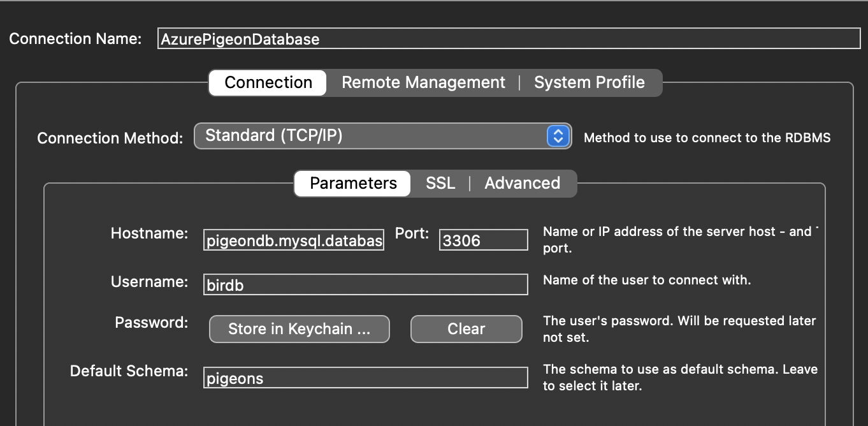Click "The user's password" description text

[x=679, y=329]
